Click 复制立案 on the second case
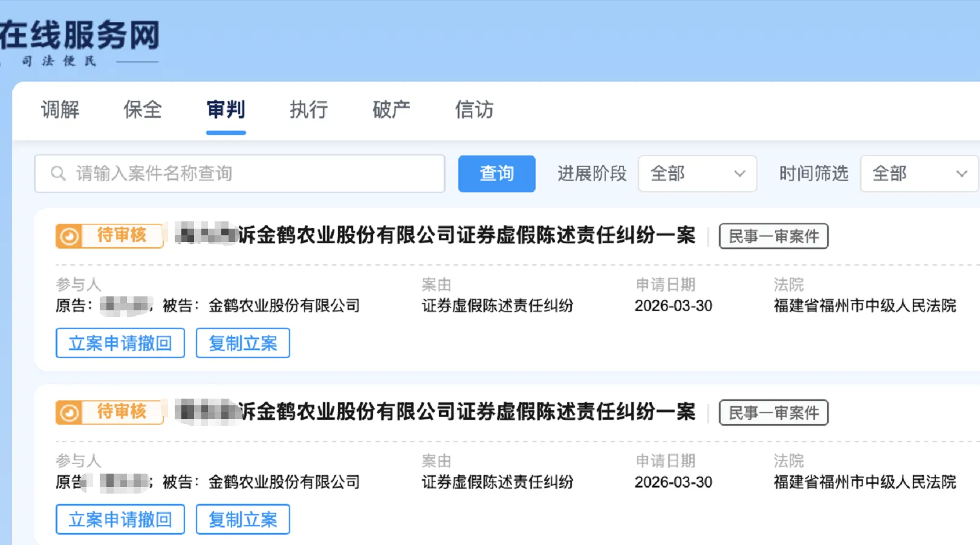Screen dimensions: 980x545 pyautogui.click(x=242, y=519)
